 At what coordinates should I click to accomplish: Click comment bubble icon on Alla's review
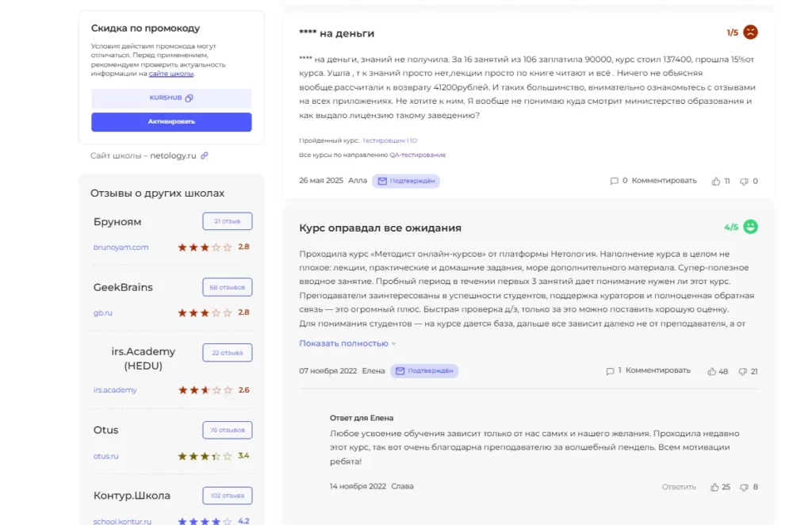[615, 182]
